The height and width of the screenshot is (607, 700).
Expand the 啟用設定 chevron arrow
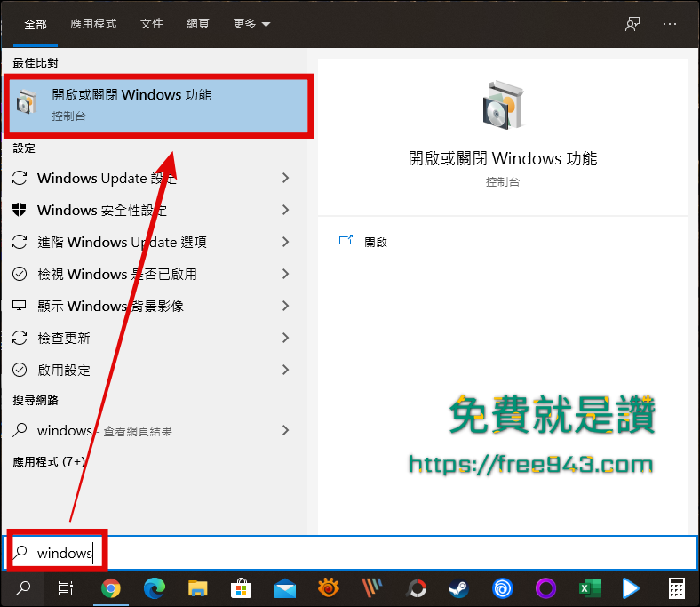pyautogui.click(x=286, y=370)
